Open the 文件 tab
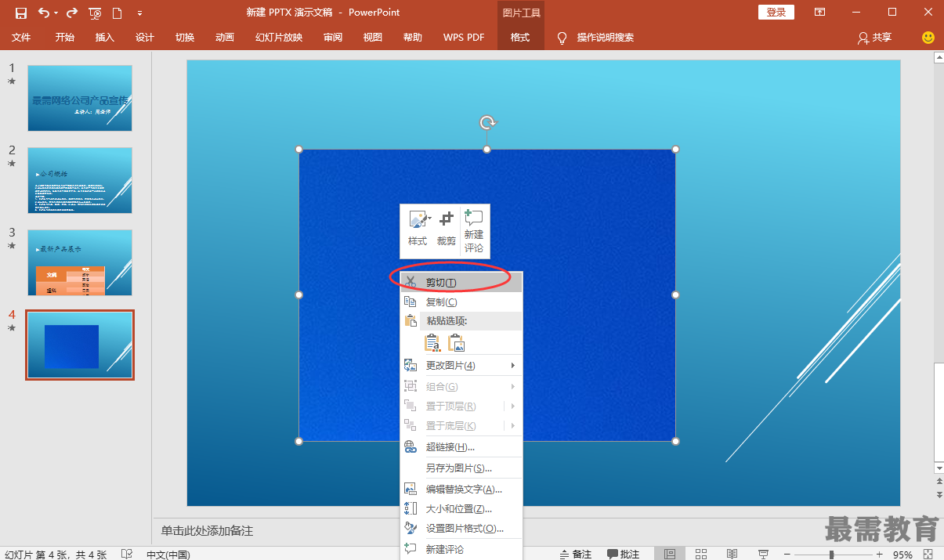The width and height of the screenshot is (944, 560). [21, 38]
